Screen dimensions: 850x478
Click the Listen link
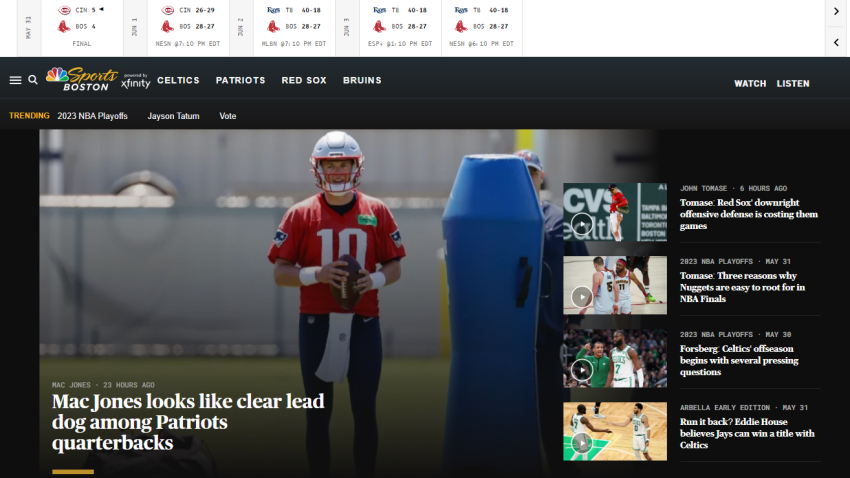(793, 83)
